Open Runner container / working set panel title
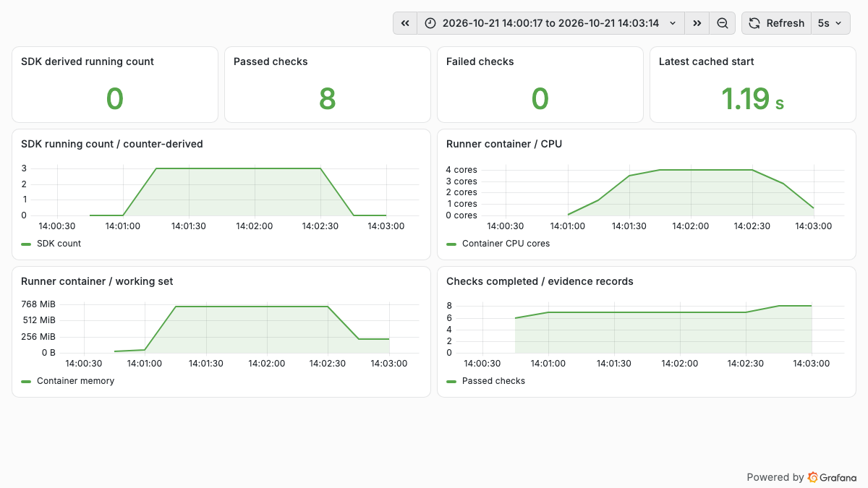Viewport: 868px width, 488px height. [97, 281]
